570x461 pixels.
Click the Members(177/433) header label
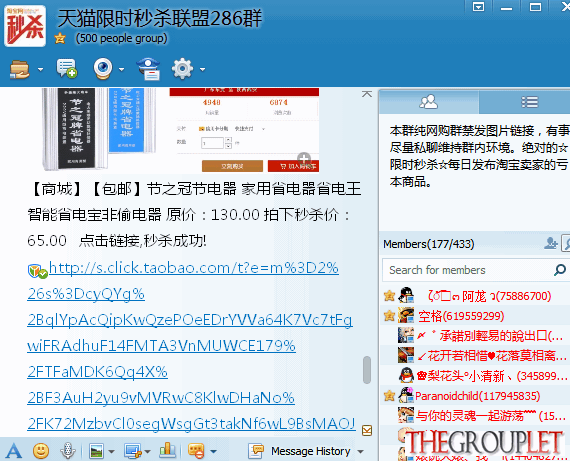[429, 244]
